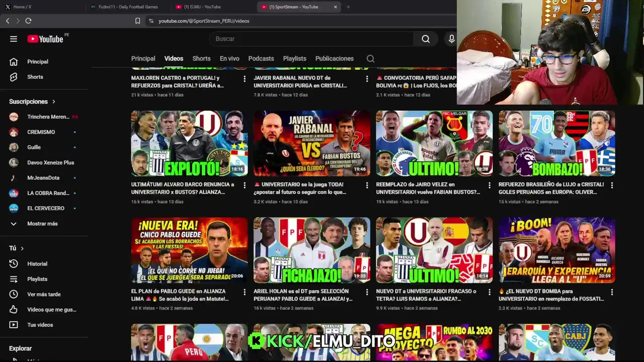The width and height of the screenshot is (644, 362).
Task: Switch to the ELMU YouTube browser tab
Action: point(213,7)
